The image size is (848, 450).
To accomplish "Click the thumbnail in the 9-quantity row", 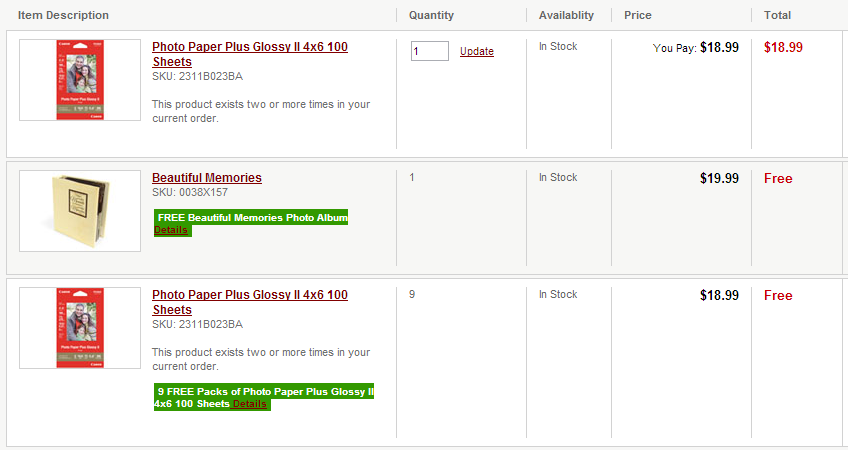I will point(80,328).
